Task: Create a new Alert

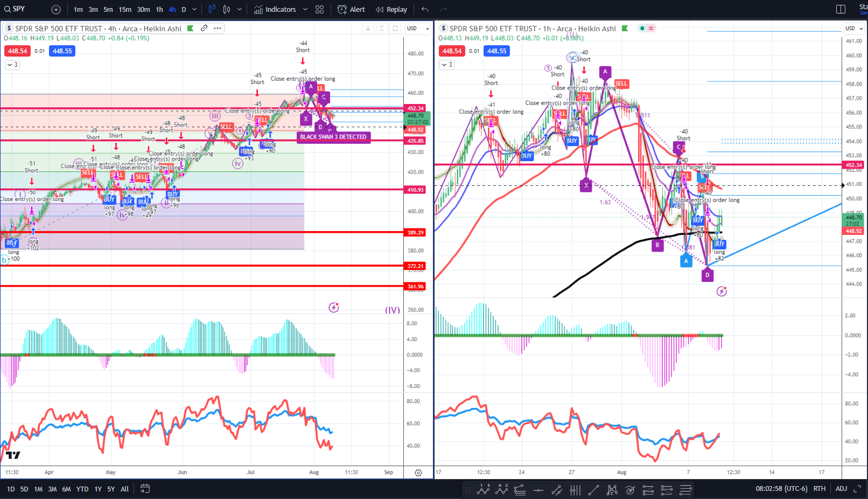Action: click(351, 9)
